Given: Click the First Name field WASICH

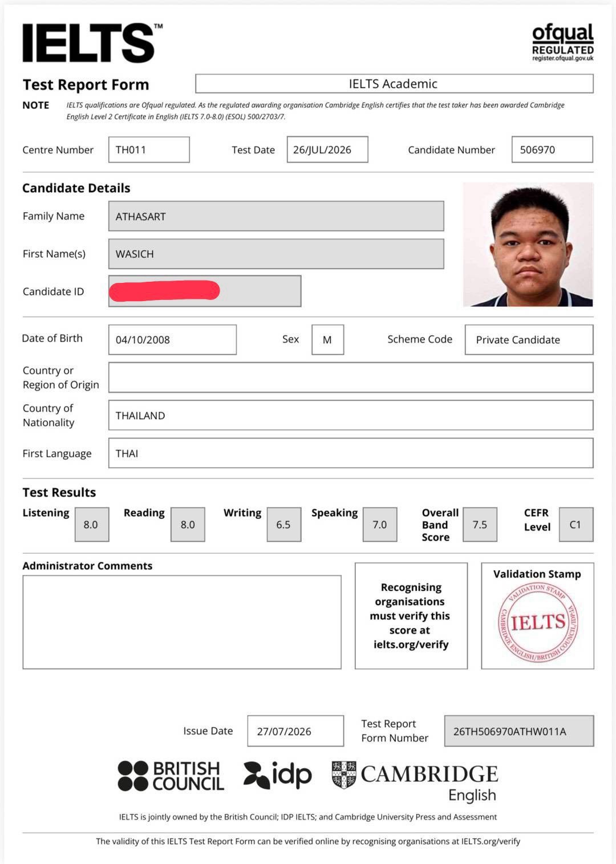Looking at the screenshot, I should pyautogui.click(x=276, y=254).
